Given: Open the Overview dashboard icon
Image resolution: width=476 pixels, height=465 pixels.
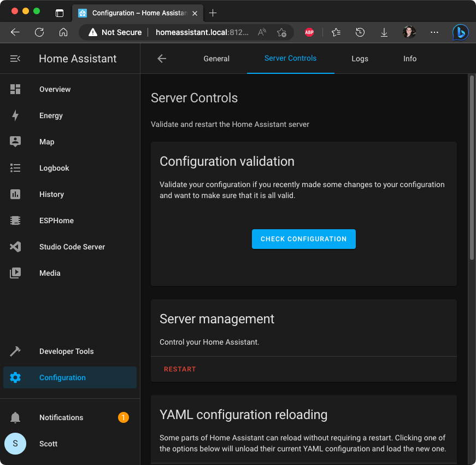Looking at the screenshot, I should pos(15,89).
